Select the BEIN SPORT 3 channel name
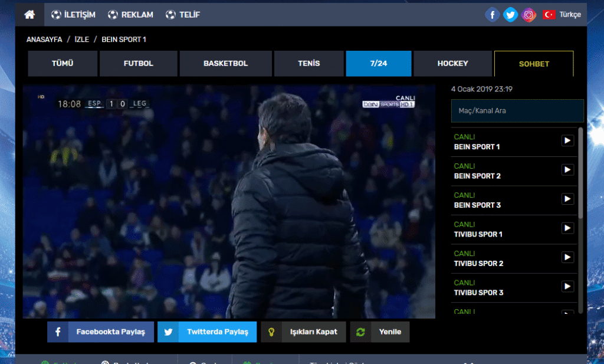The image size is (604, 364). point(477,205)
